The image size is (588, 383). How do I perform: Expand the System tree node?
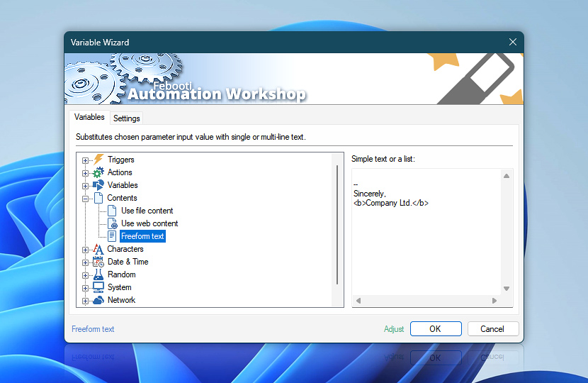[x=85, y=288]
